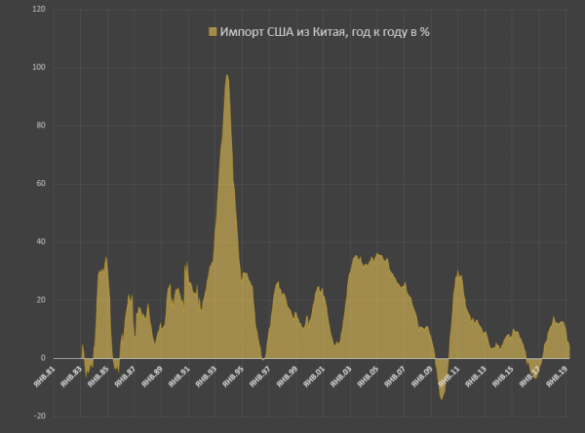585x433 pixels.
Task: Click y-axis label 120
Action: [39, 9]
